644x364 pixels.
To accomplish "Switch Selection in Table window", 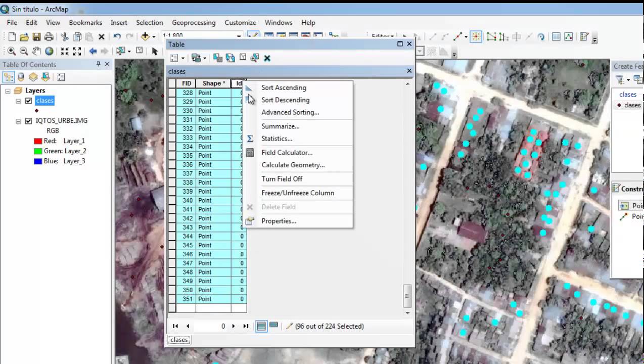I will (231, 58).
